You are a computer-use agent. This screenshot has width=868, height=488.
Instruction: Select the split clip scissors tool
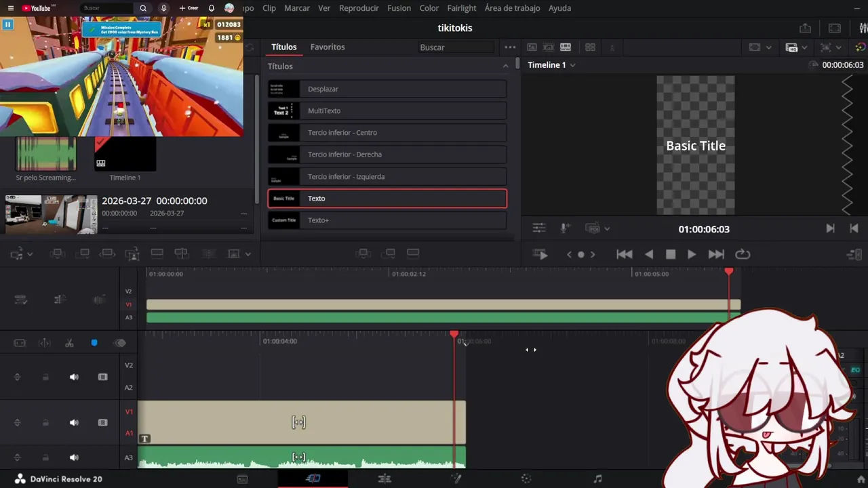(69, 344)
